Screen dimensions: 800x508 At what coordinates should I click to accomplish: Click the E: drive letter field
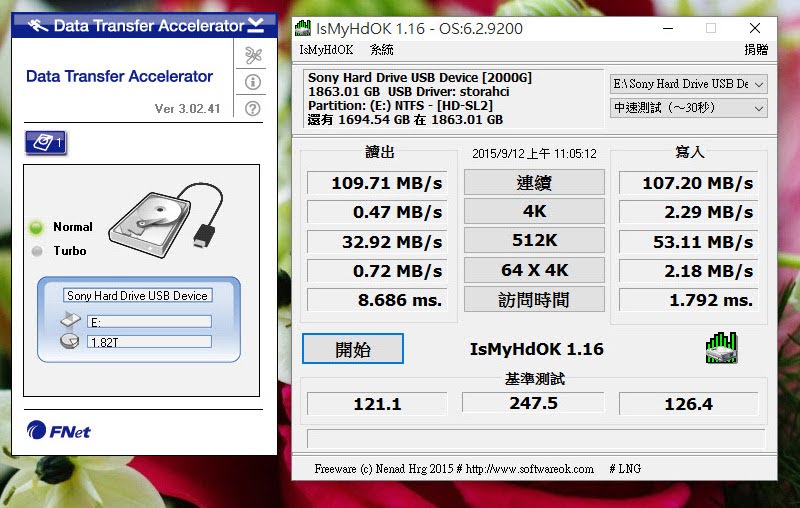[149, 322]
